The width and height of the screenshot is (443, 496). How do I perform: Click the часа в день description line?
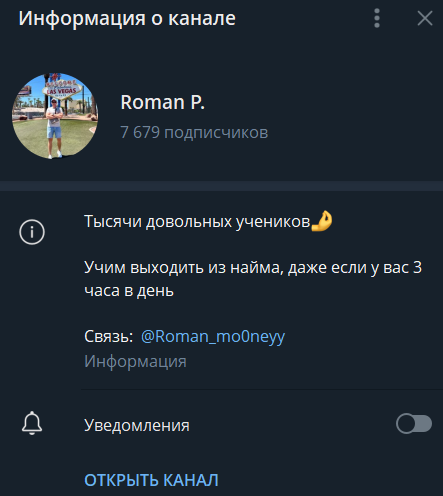[129, 291]
